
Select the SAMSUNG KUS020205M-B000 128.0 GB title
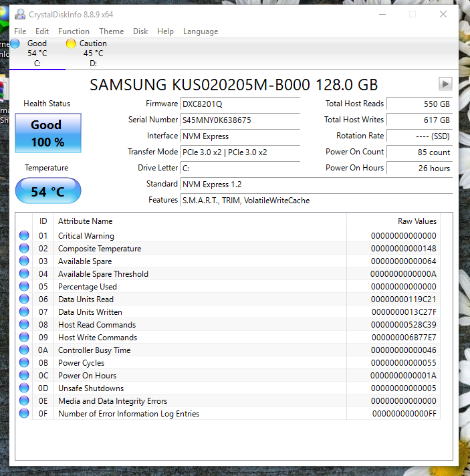[x=234, y=85]
